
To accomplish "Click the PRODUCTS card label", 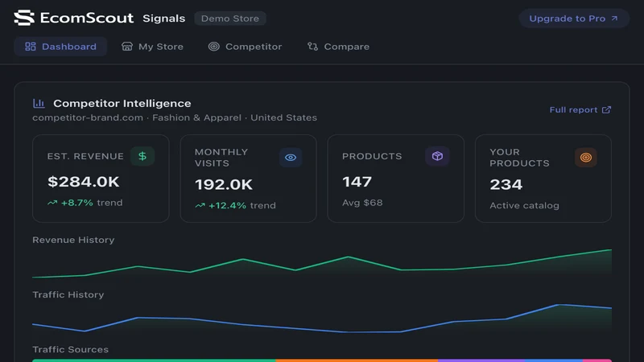I will click(372, 156).
